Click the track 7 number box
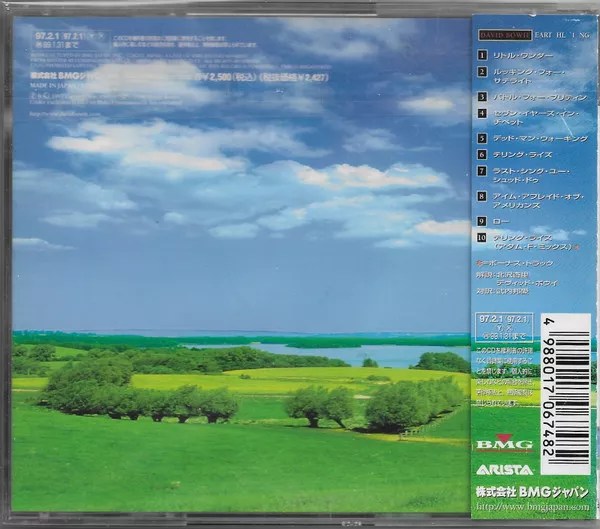This screenshot has width=600, height=529. pos(481,172)
